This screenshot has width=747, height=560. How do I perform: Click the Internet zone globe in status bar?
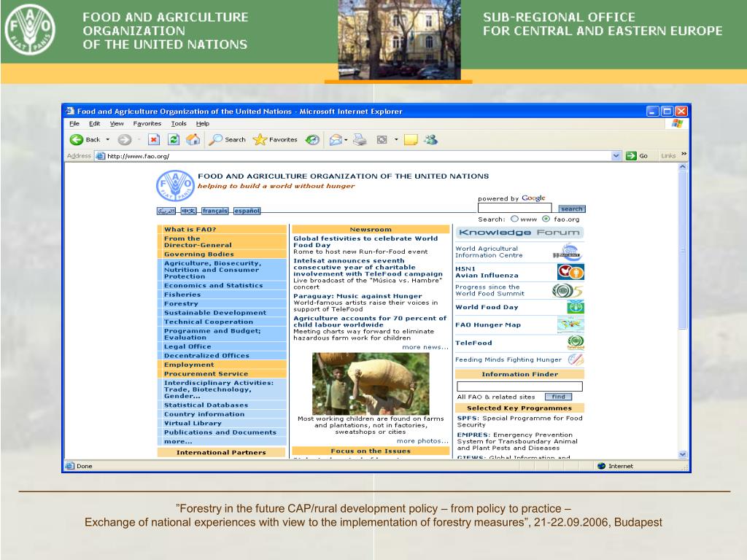601,466
